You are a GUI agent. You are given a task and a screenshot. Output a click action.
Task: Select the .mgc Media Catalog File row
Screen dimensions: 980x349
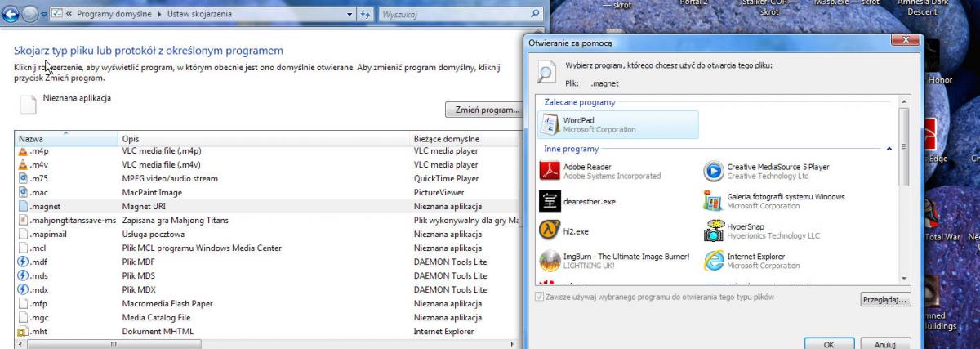(x=269, y=318)
